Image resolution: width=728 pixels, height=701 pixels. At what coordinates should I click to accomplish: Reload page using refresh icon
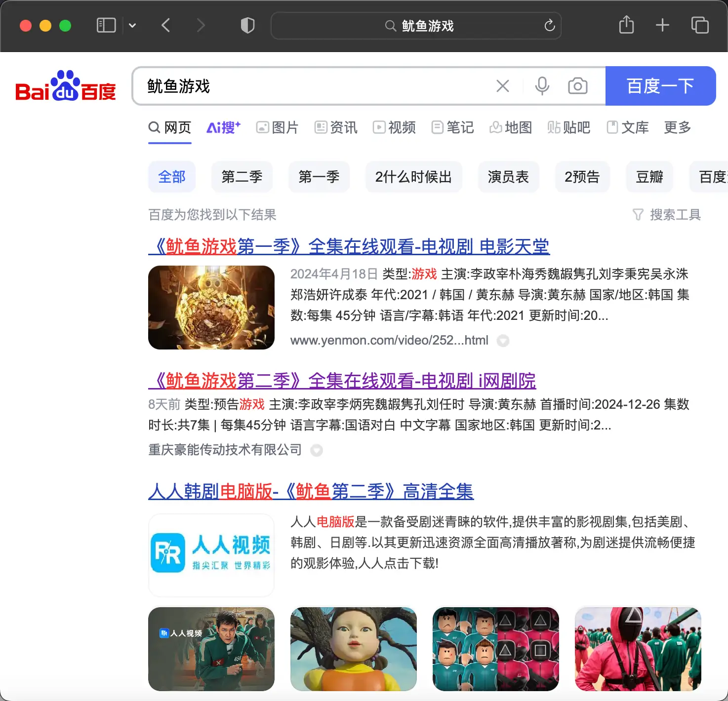click(549, 26)
